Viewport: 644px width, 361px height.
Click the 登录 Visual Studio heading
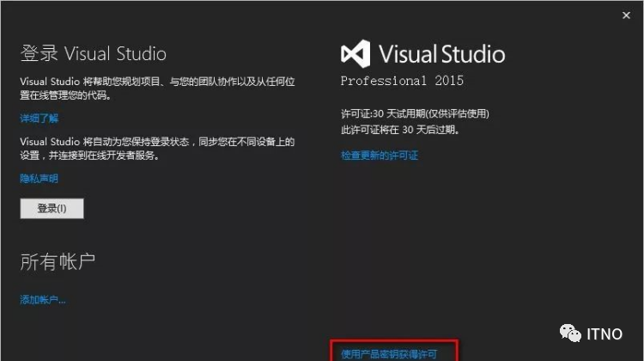[94, 54]
